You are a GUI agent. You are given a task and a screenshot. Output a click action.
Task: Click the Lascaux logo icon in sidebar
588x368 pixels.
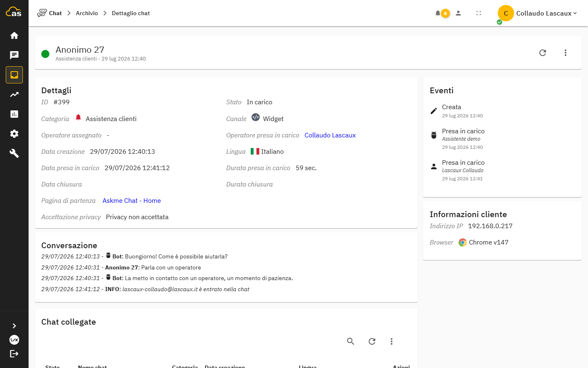pos(14,340)
